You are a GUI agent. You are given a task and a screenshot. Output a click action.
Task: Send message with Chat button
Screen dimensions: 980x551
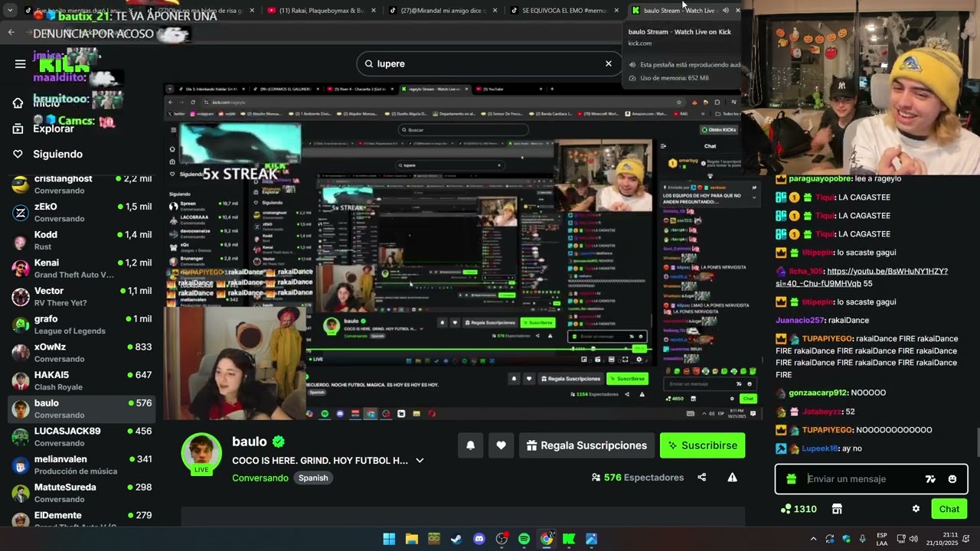point(949,509)
